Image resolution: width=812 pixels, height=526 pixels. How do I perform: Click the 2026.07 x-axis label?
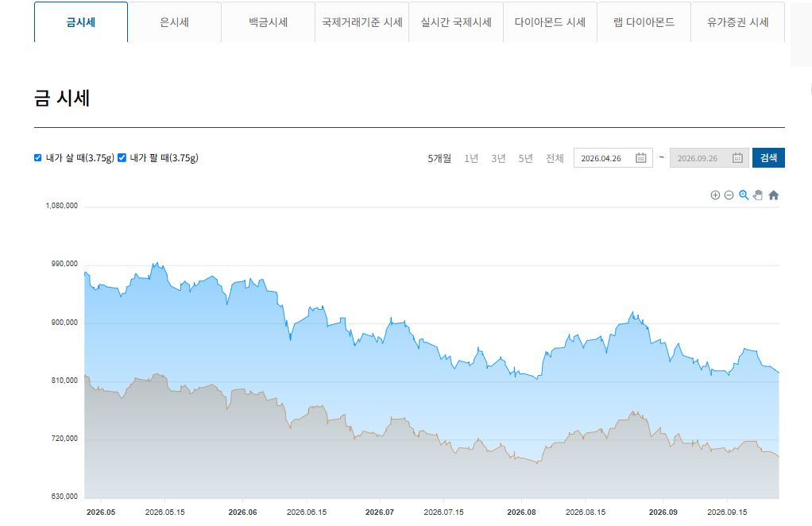point(380,512)
